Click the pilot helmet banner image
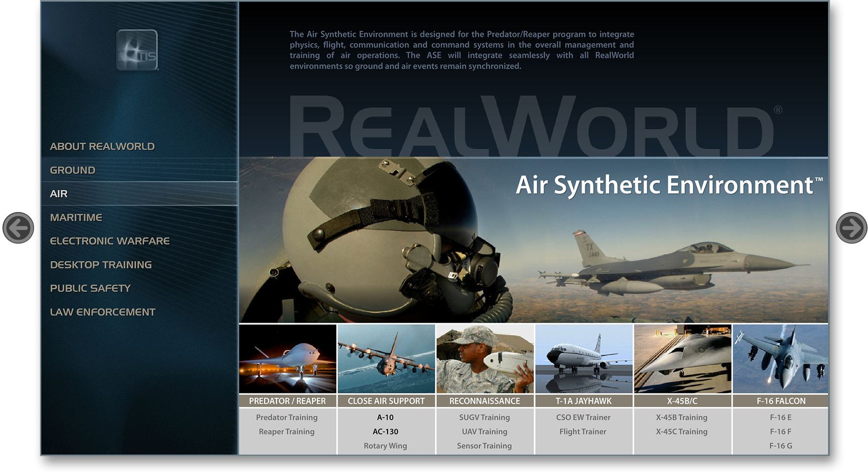The width and height of the screenshot is (868, 473). click(534, 240)
